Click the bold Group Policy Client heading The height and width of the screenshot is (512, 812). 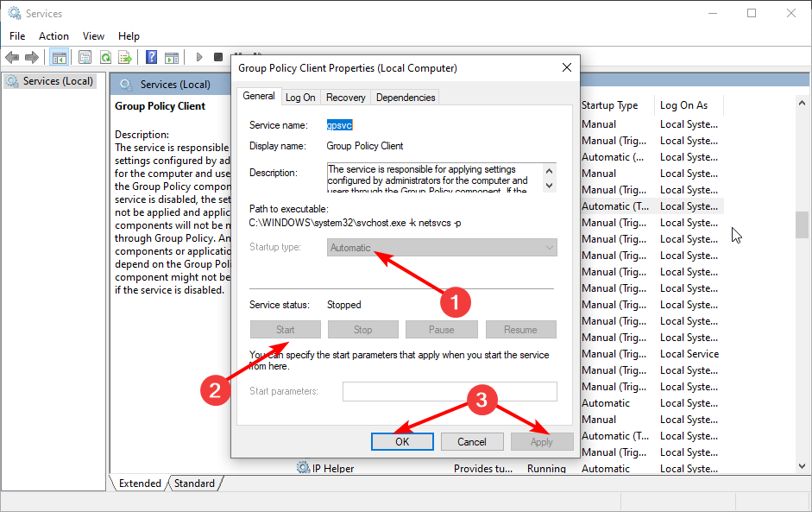click(x=160, y=105)
